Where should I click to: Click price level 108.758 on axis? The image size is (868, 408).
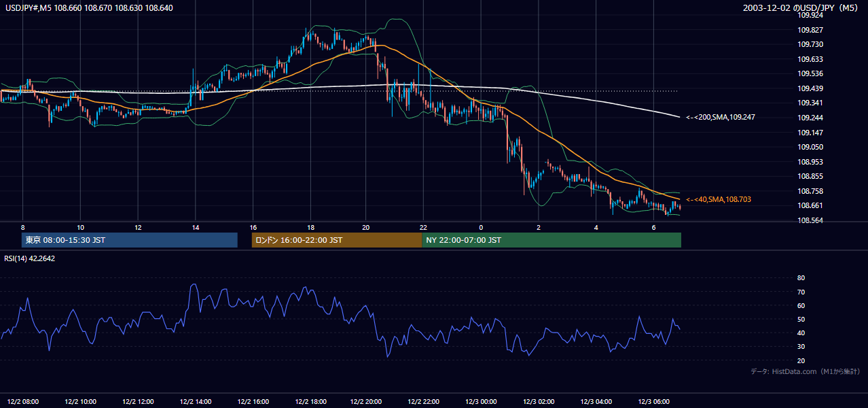click(x=811, y=191)
